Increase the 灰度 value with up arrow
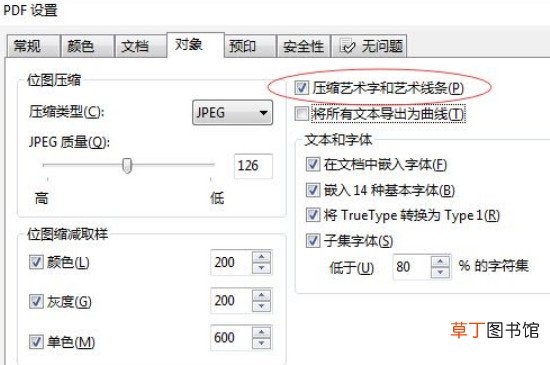This screenshot has width=550, height=365. (262, 295)
